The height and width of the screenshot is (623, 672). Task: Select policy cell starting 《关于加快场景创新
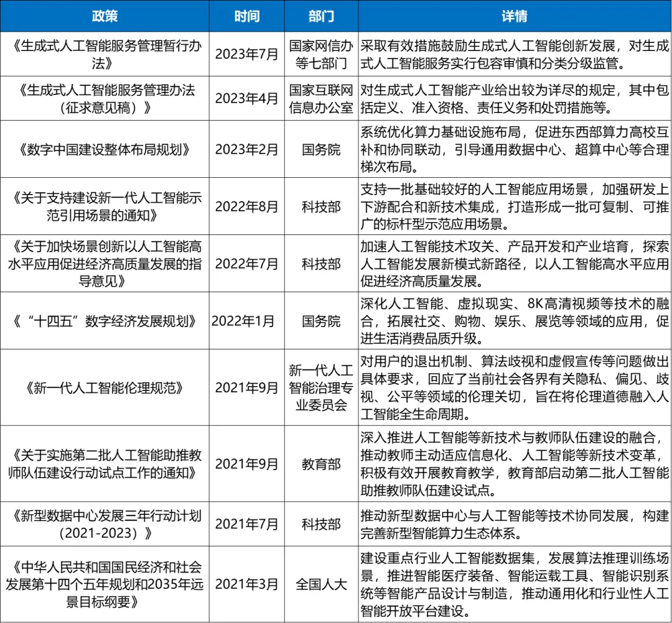[x=105, y=264]
